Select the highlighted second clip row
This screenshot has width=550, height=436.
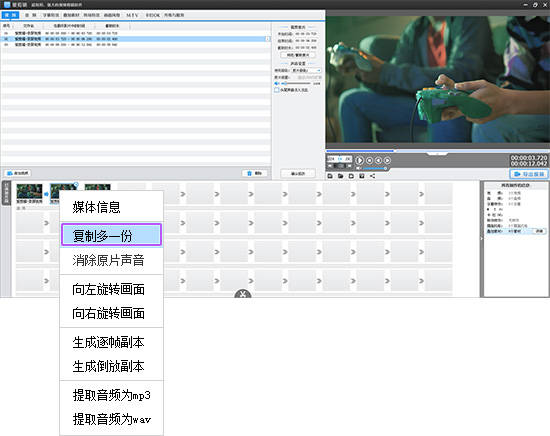[135, 39]
